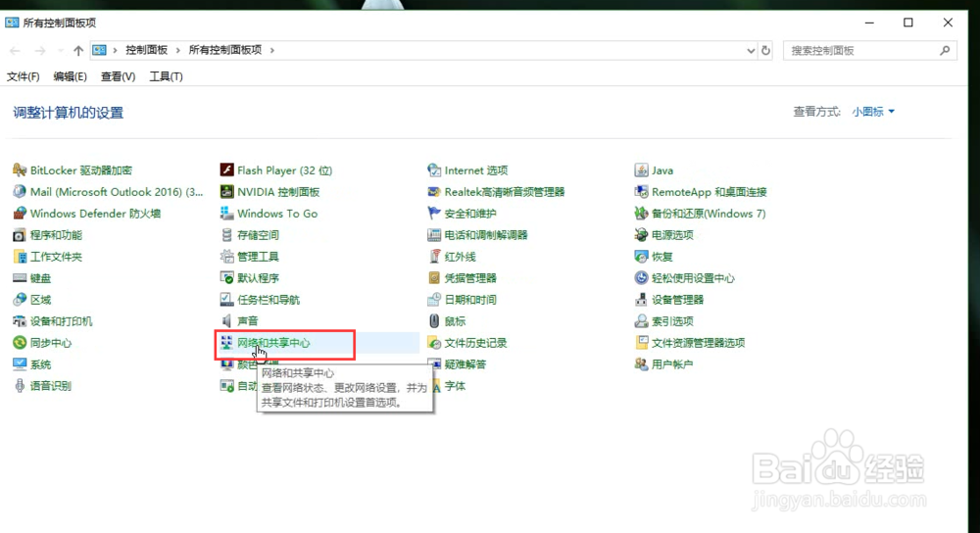This screenshot has height=533, width=980.
Task: Open the 鼠标 mouse icon
Action: [x=434, y=321]
